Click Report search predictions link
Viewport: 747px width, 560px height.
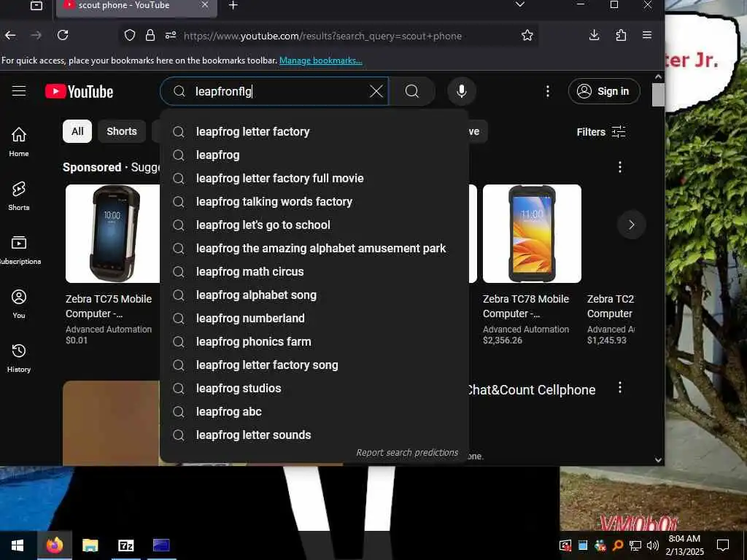pos(407,453)
